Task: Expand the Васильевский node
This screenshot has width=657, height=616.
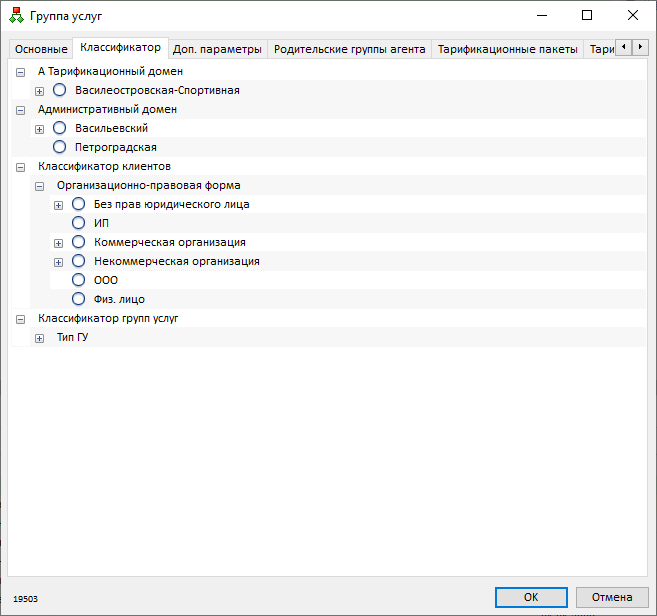Action: 39,129
